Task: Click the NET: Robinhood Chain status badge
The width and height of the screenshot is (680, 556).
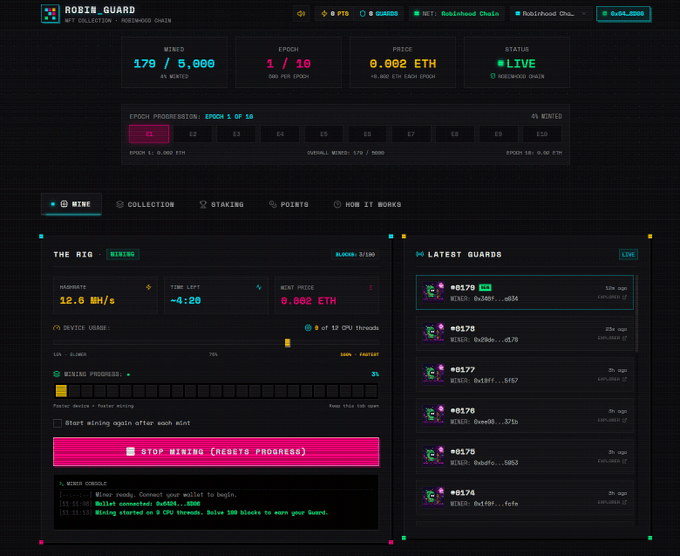Action: [x=456, y=13]
